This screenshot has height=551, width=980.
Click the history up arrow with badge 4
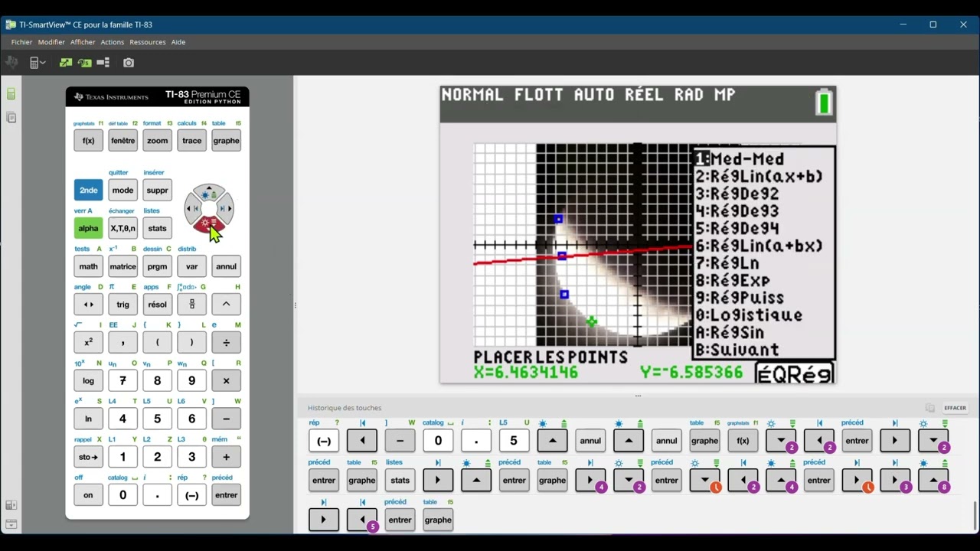point(781,480)
